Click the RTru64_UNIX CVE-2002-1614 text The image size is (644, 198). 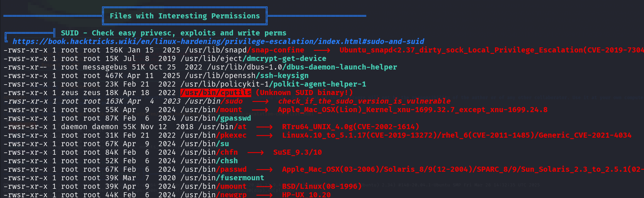point(350,127)
